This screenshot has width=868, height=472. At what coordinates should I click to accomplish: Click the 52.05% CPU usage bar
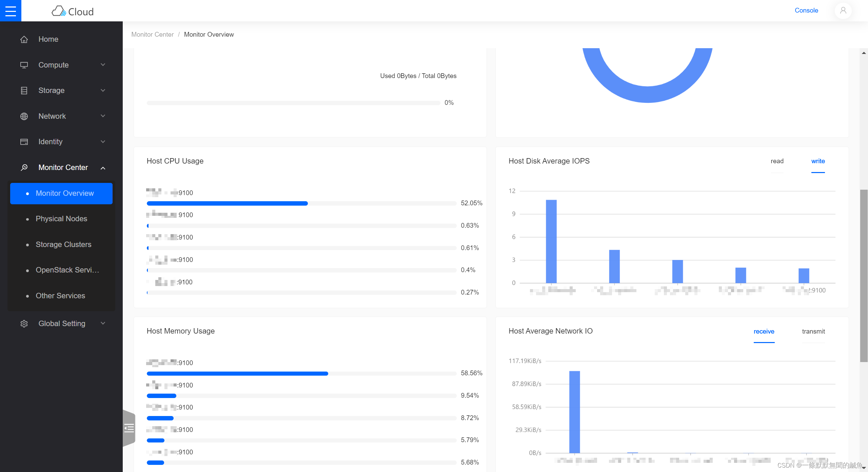302,204
